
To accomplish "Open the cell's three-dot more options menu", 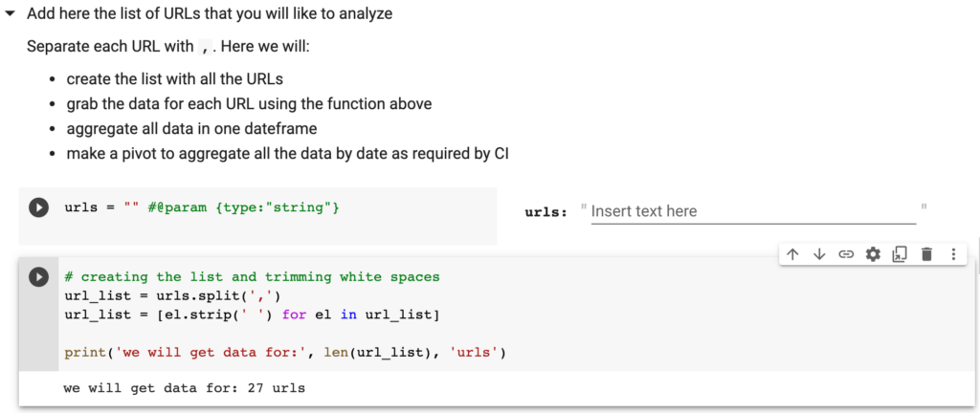I will click(953, 254).
